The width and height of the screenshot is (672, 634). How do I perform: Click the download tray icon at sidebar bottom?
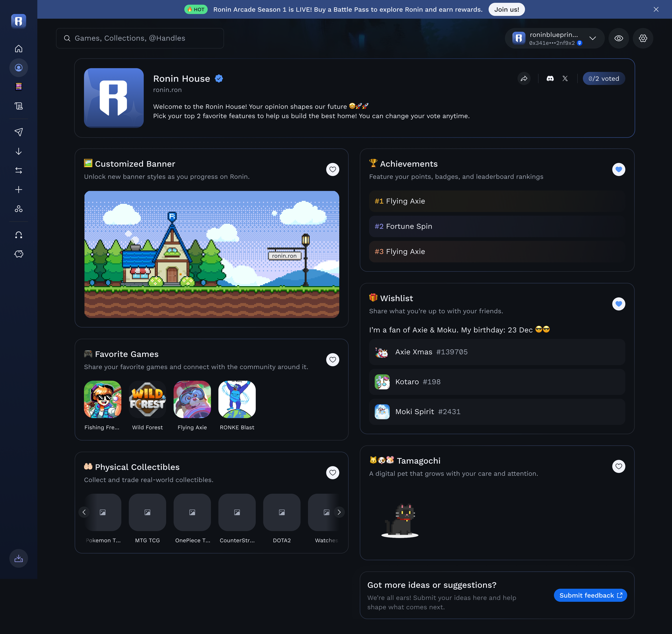[19, 558]
